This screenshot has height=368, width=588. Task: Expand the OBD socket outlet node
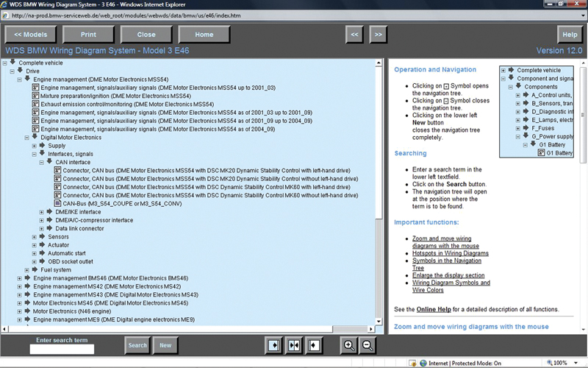tap(34, 262)
